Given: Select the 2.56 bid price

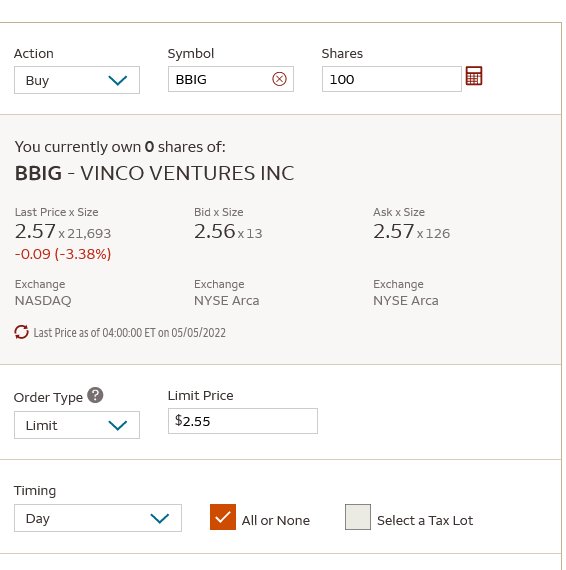Looking at the screenshot, I should (214, 231).
